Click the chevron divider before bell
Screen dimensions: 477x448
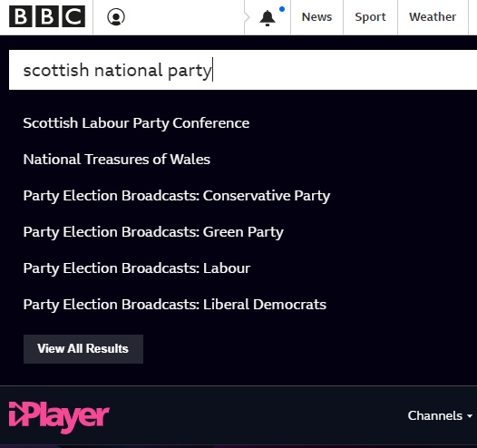[247, 17]
